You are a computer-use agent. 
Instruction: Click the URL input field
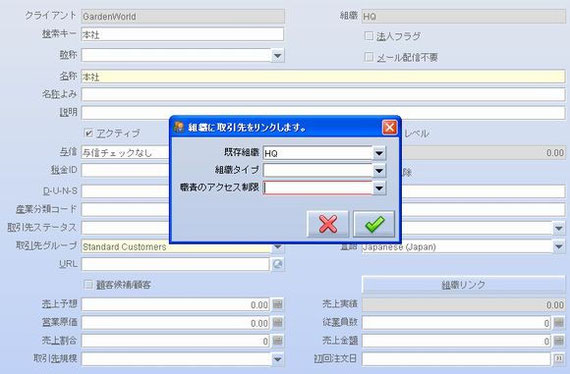tap(175, 264)
